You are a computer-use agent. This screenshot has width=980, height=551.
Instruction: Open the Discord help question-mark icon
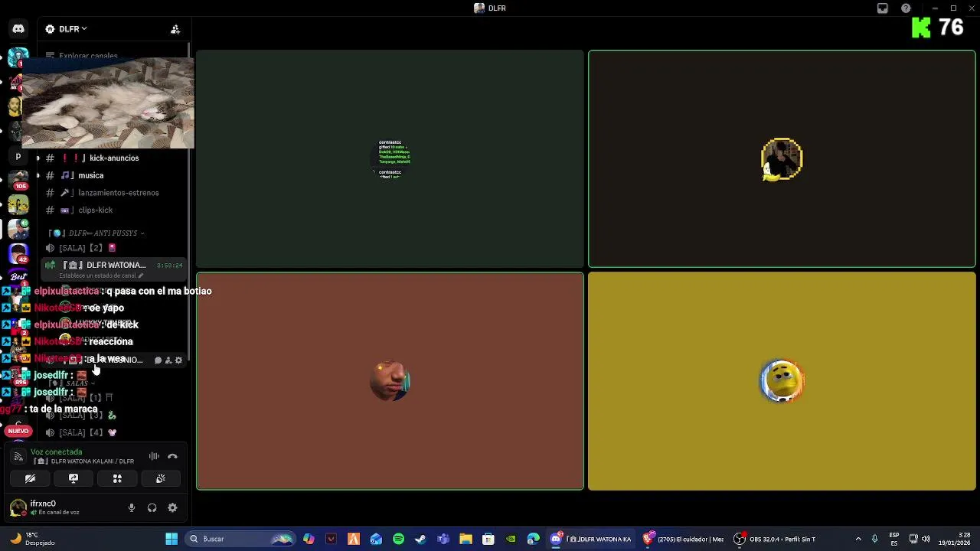(906, 8)
